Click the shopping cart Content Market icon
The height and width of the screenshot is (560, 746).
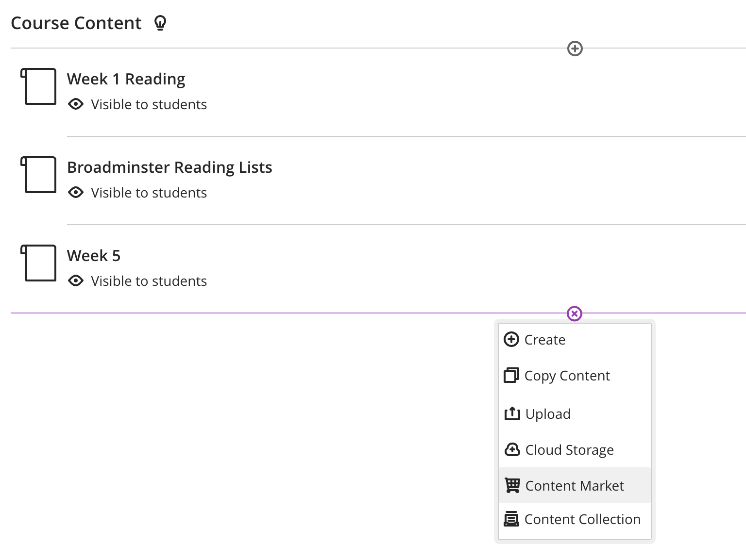click(512, 485)
